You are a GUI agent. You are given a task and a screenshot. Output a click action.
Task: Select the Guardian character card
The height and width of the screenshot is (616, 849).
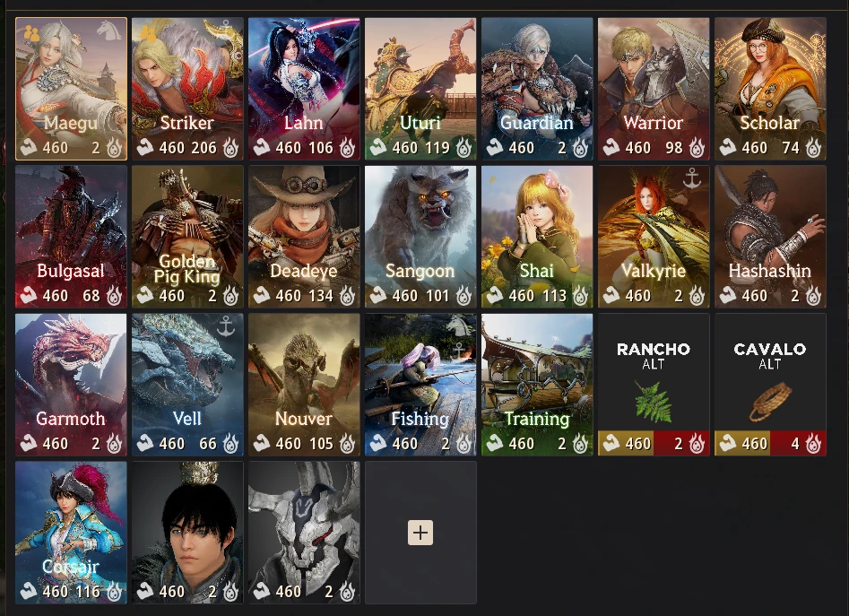pyautogui.click(x=537, y=89)
